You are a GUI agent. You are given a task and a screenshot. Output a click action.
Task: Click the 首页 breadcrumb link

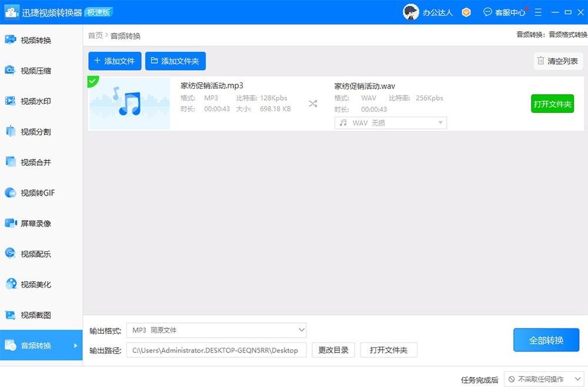(95, 35)
